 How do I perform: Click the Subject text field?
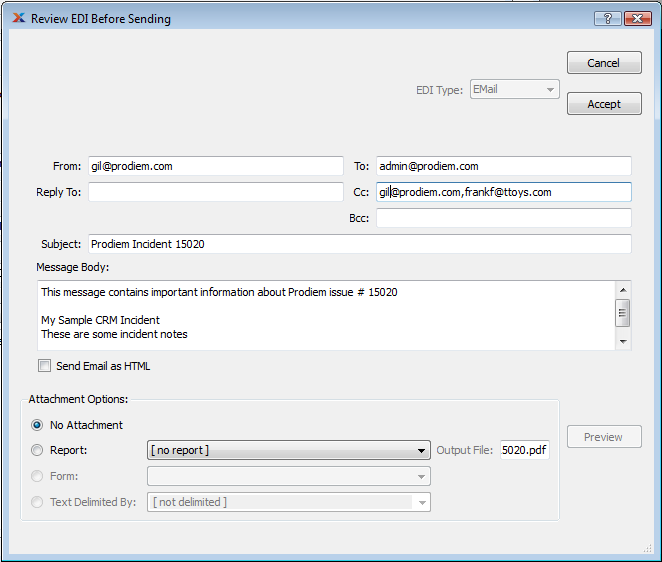tap(359, 244)
